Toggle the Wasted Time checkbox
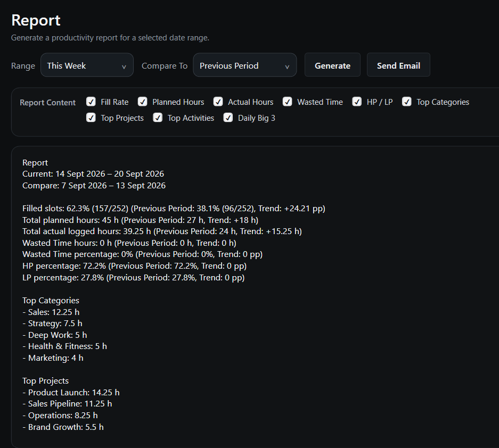 [x=288, y=102]
